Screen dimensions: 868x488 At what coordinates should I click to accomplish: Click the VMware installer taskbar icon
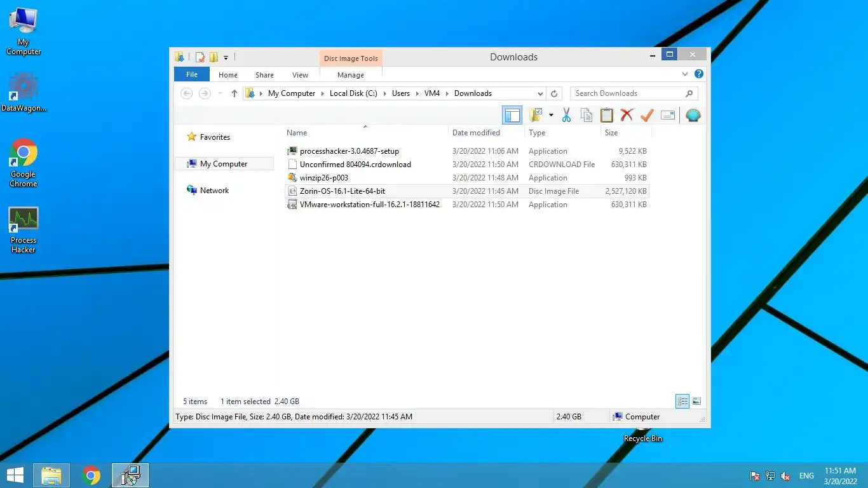130,475
